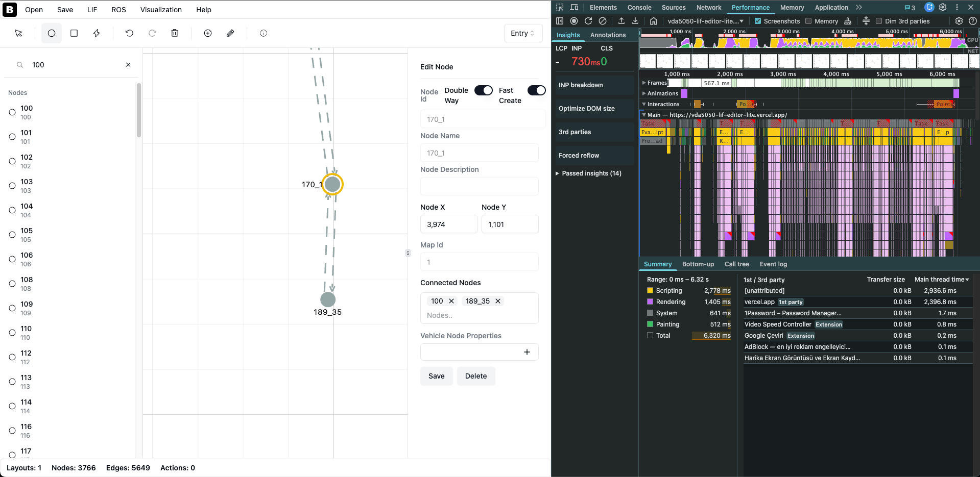Click the trash delete icon in toolbar
This screenshot has width=980, height=477.
pos(175,33)
